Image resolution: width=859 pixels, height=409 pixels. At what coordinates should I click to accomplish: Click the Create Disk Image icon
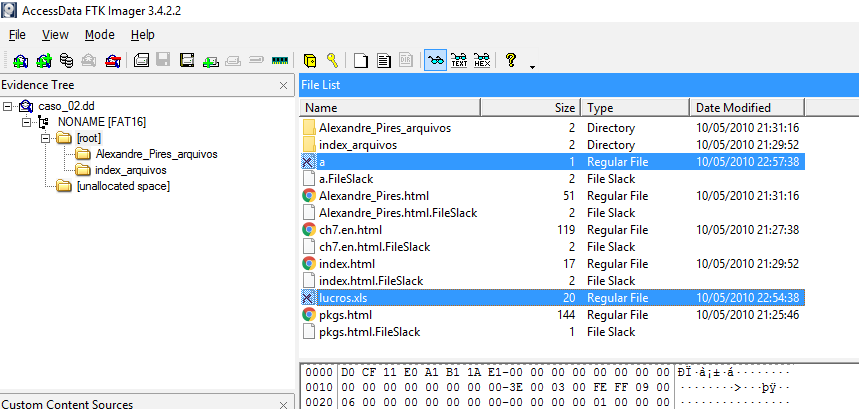point(142,60)
